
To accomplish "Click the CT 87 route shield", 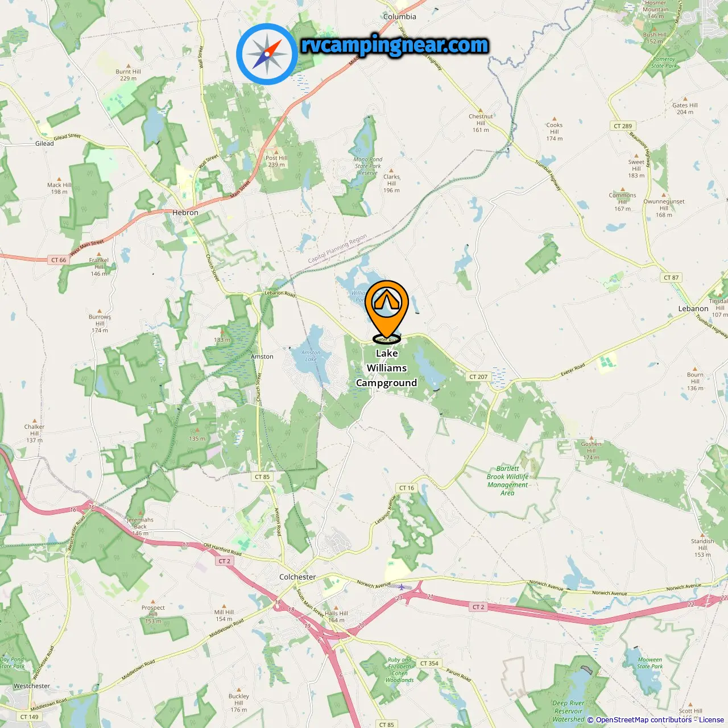I will 671,278.
